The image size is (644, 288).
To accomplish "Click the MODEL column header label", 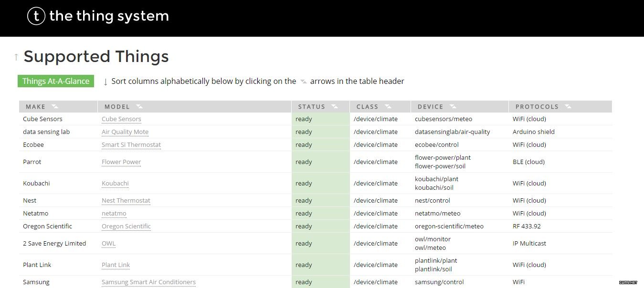I will 117,107.
